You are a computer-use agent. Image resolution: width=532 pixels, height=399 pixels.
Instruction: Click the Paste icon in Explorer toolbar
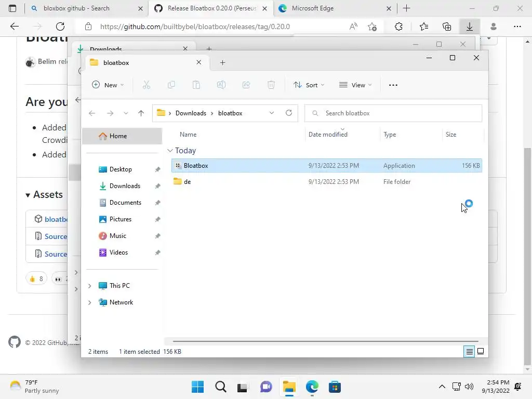coord(196,85)
